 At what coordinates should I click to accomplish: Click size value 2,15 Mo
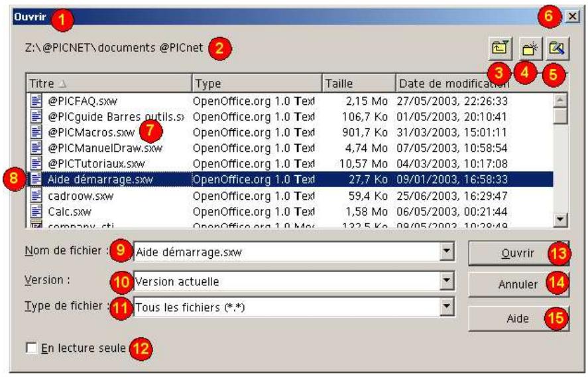click(367, 101)
